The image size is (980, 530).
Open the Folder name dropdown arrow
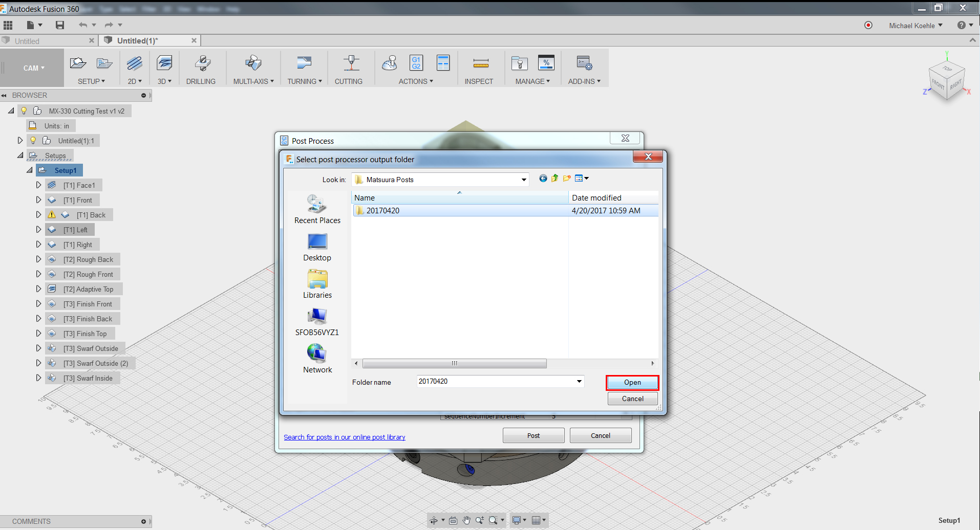[x=579, y=382]
